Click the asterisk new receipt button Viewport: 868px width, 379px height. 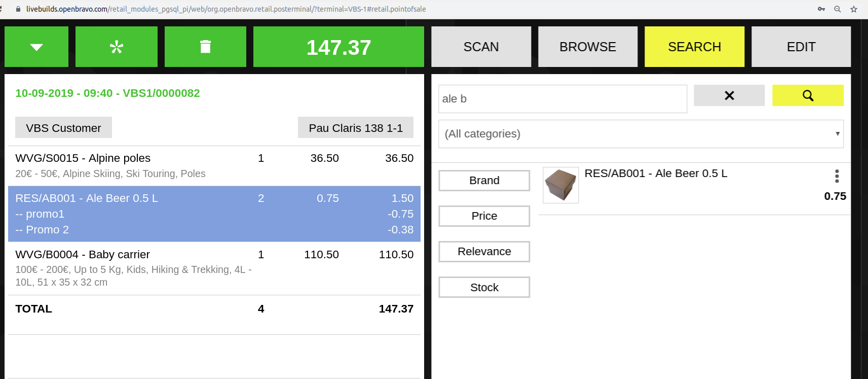pyautogui.click(x=117, y=47)
